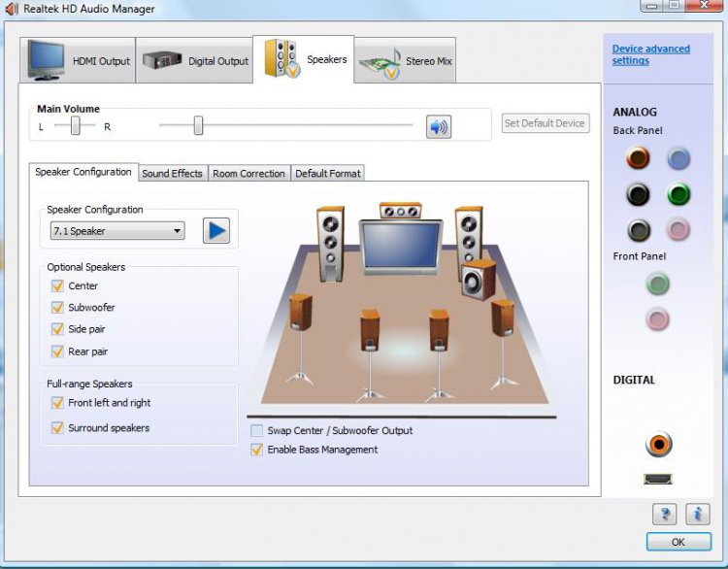This screenshot has width=728, height=569.
Task: Click the TV screen in room diagram
Action: 401,246
